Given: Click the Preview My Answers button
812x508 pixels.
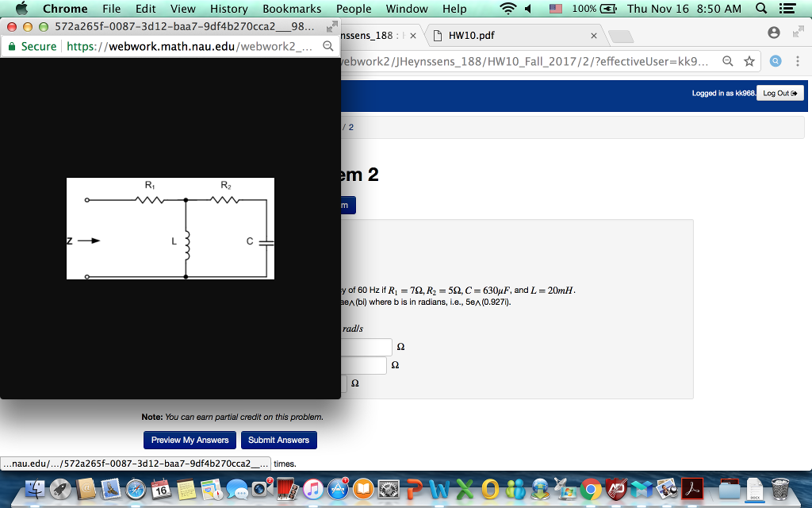Looking at the screenshot, I should click(x=190, y=440).
